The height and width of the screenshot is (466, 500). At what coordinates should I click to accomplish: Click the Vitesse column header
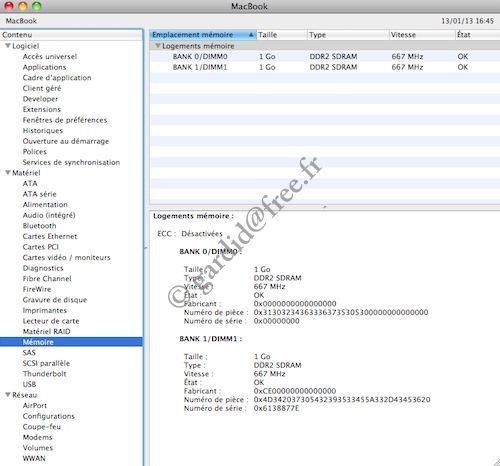(422, 35)
